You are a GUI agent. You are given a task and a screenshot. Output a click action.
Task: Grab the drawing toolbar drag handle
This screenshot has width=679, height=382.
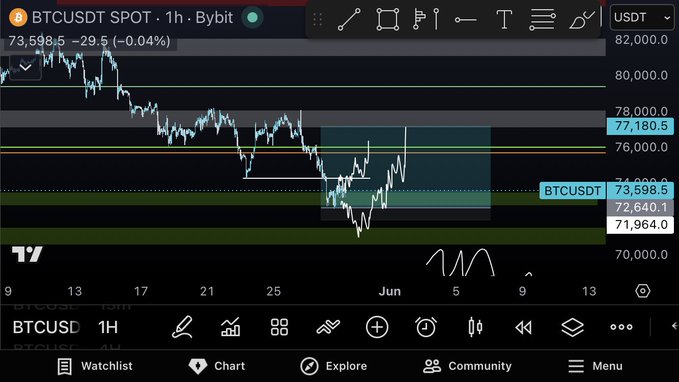[x=317, y=19]
